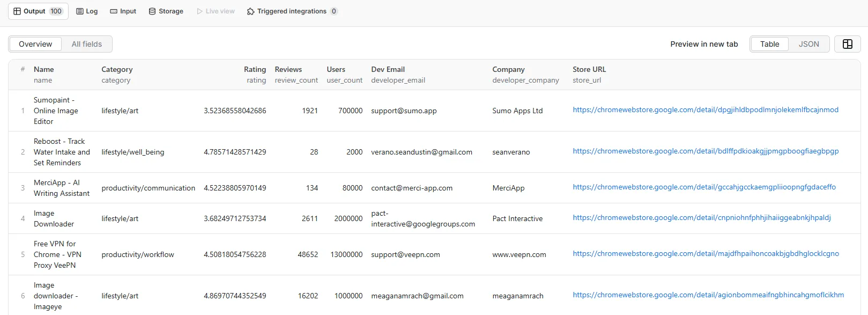Image resolution: width=868 pixels, height=315 pixels.
Task: Click the 'lifestyle/well_being' category cell
Action: [x=133, y=152]
